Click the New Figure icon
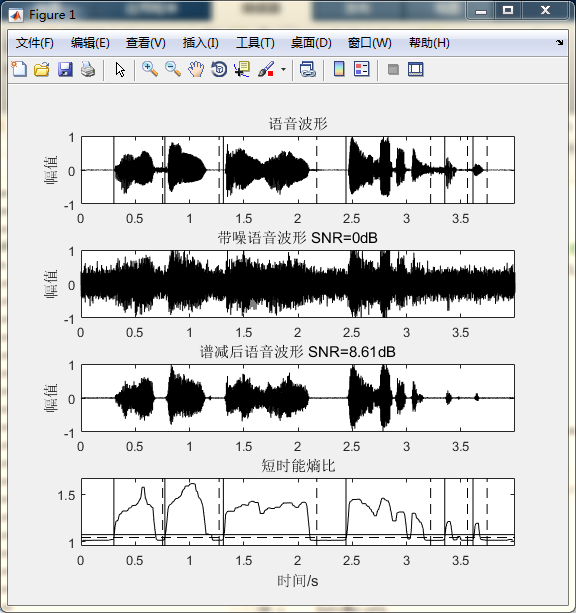This screenshot has height=613, width=576. coord(19,70)
